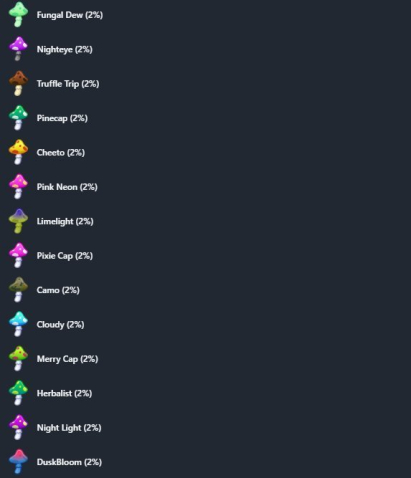Click the DuskBloom (2%) text label
This screenshot has height=478, width=411.
tap(69, 462)
